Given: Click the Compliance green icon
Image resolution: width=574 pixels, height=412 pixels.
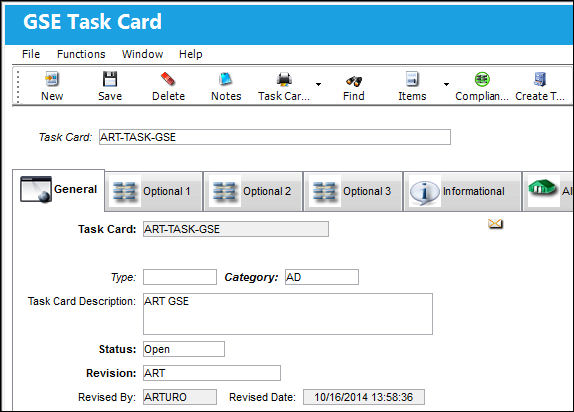Looking at the screenshot, I should (482, 79).
